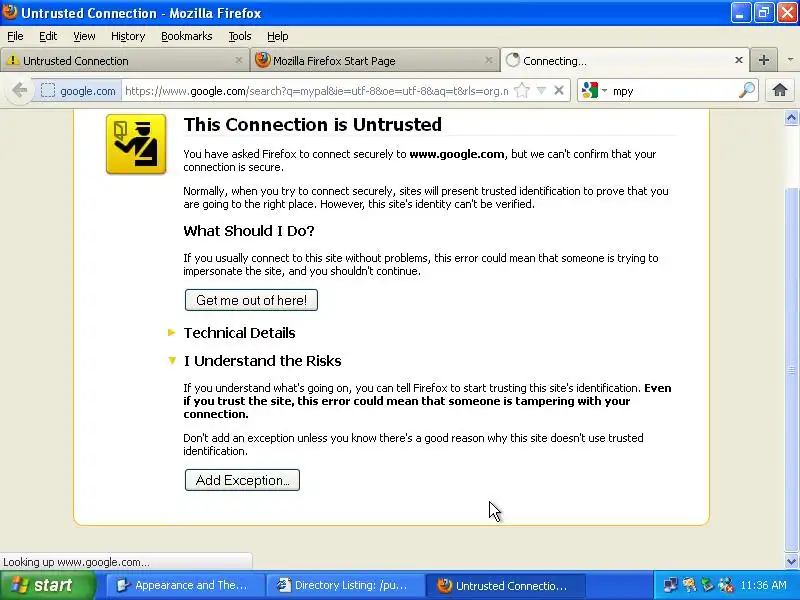Click the Google search engine icon
Screen dimensions: 800x600
point(590,90)
